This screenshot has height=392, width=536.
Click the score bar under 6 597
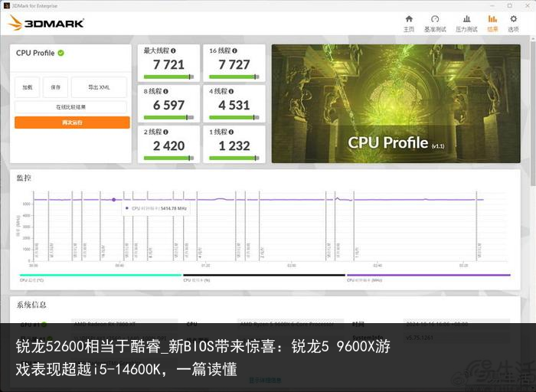pyautogui.click(x=169, y=118)
